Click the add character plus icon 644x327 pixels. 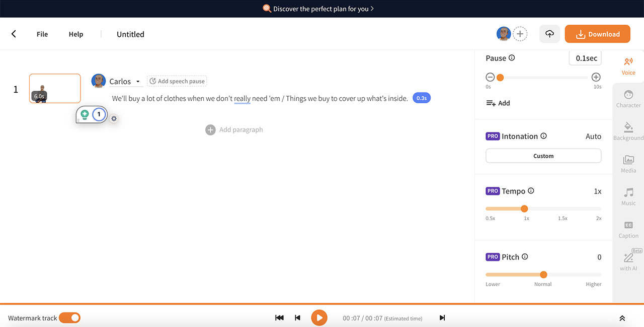(x=520, y=34)
